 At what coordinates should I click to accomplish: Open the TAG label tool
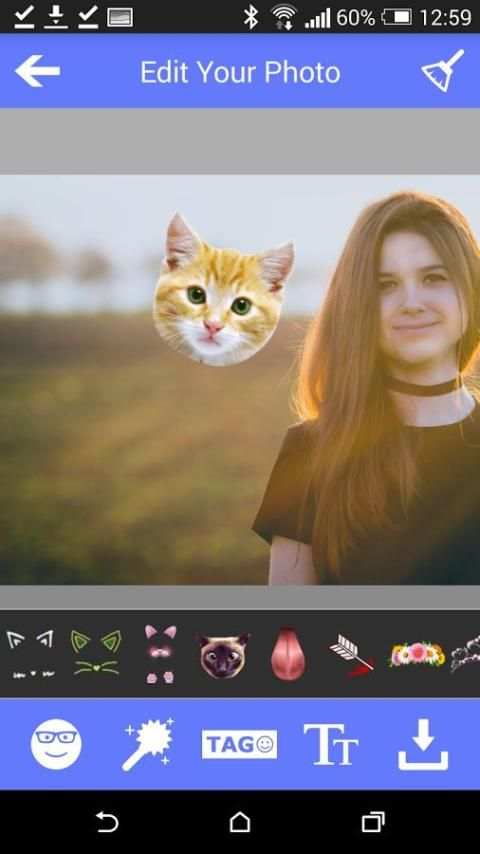pyautogui.click(x=239, y=745)
